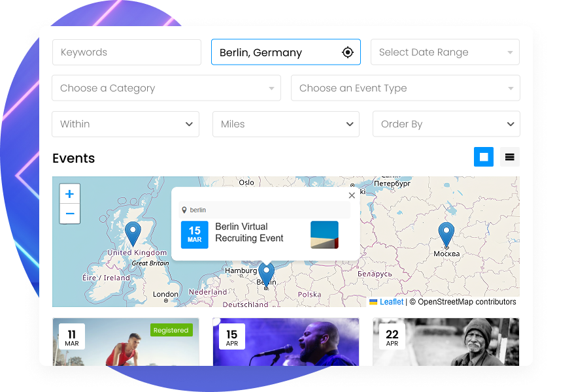Expand the Within dropdown
This screenshot has width=572, height=392.
coord(125,124)
